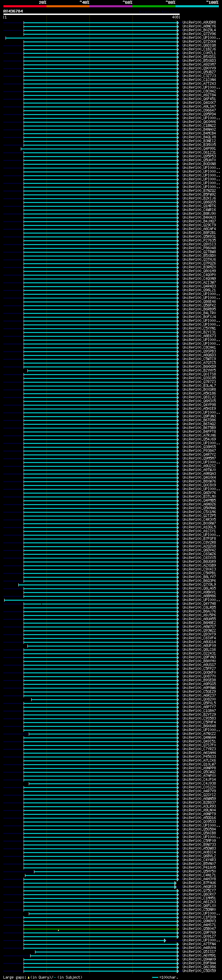Click the alignment bar for UniRef100_A9UDR8
222x980 pixels.
[x=101, y=23]
